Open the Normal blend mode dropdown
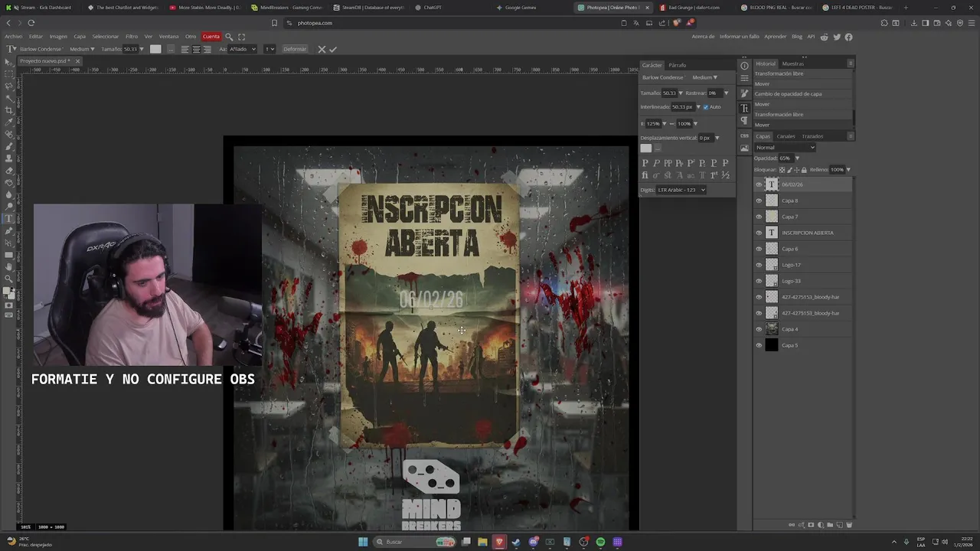Image resolution: width=980 pixels, height=551 pixels. (785, 148)
